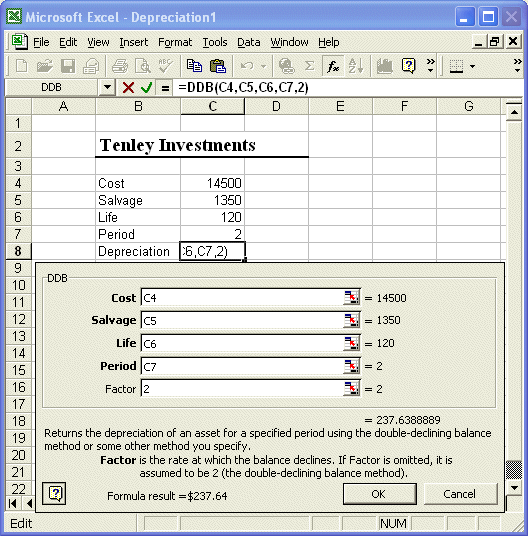Cancel formula entry with red X

tap(128, 88)
